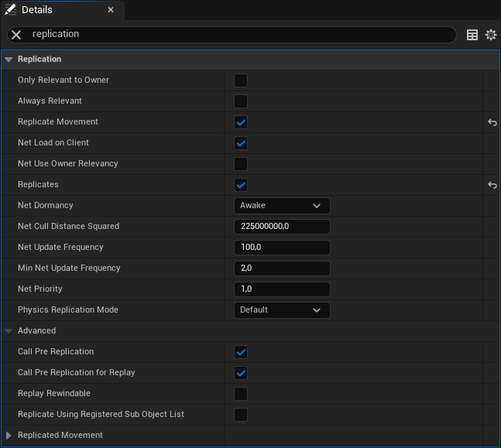This screenshot has width=501, height=448.
Task: Collapse the Replication category
Action: 9,60
